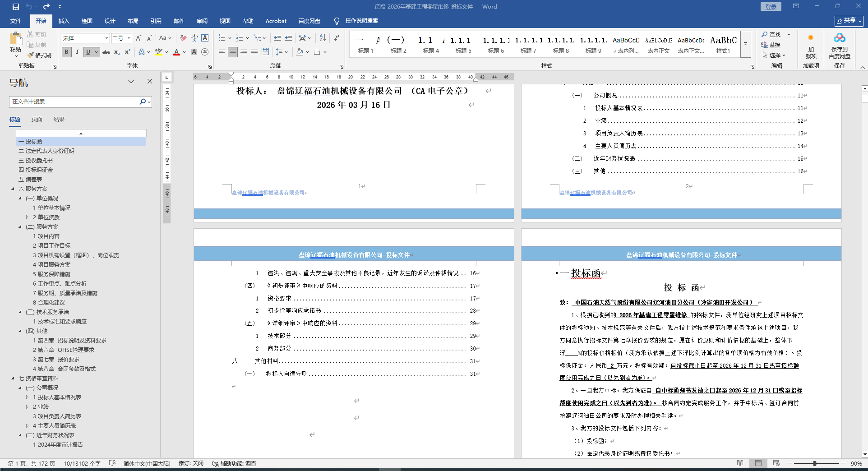Collapse the 六 服务方案 heading in navigation
Screen dimensions: 868x471
click(13, 189)
